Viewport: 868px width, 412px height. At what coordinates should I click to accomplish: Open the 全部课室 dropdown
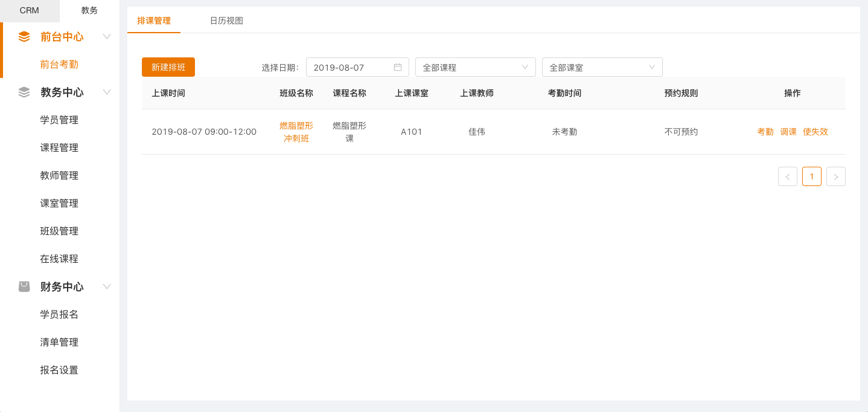point(602,67)
